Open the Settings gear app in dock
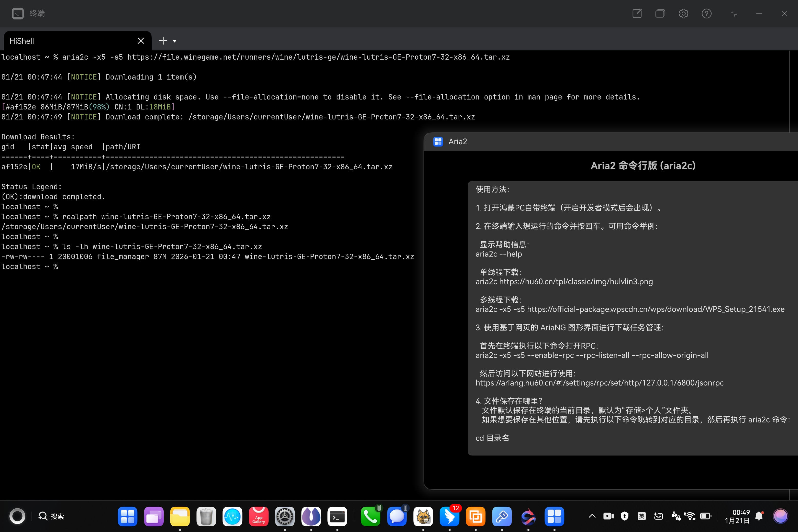Screen dimensions: 798x532 pyautogui.click(x=285, y=516)
